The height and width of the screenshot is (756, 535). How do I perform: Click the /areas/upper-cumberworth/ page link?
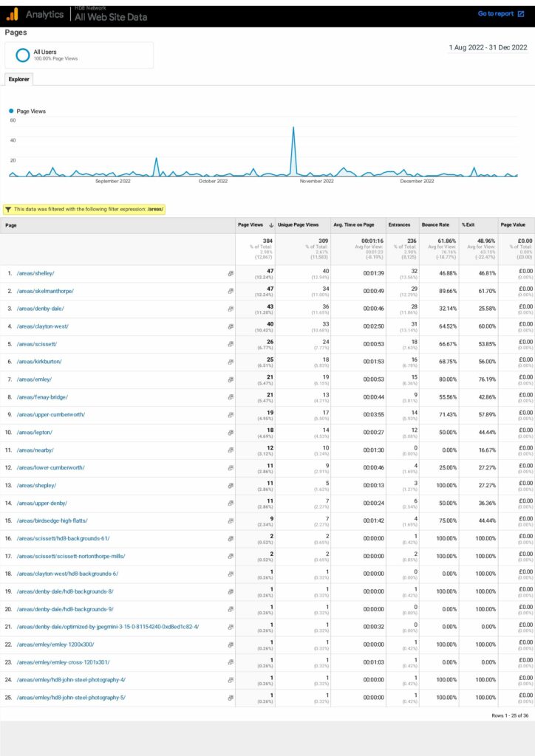coord(50,415)
